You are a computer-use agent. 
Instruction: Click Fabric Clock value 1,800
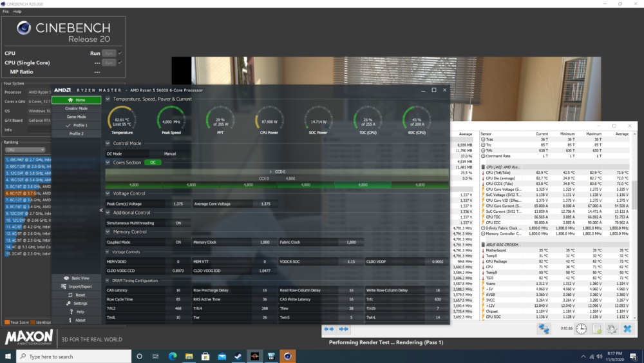tap(351, 242)
